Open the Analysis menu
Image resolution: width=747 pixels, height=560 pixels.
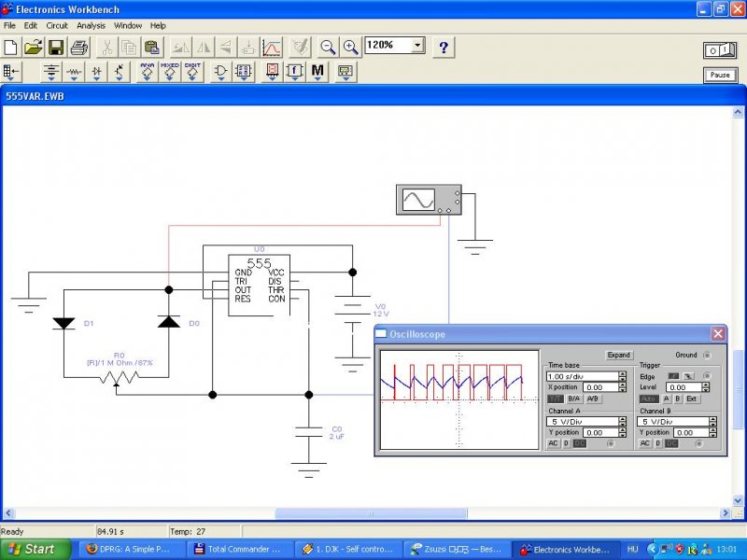pos(91,25)
